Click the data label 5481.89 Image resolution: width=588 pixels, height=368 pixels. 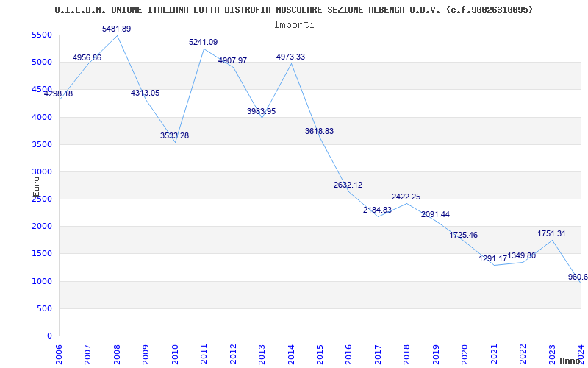point(117,29)
